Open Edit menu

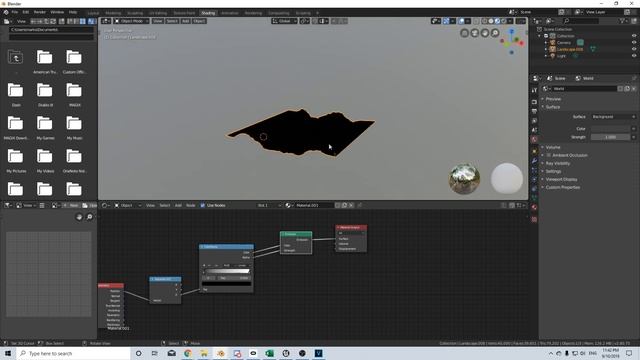[26, 12]
